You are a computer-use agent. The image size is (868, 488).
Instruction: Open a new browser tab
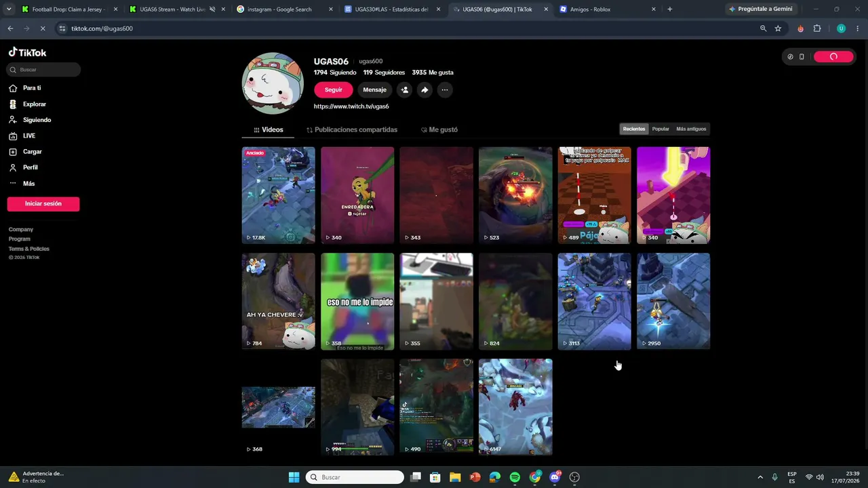670,9
